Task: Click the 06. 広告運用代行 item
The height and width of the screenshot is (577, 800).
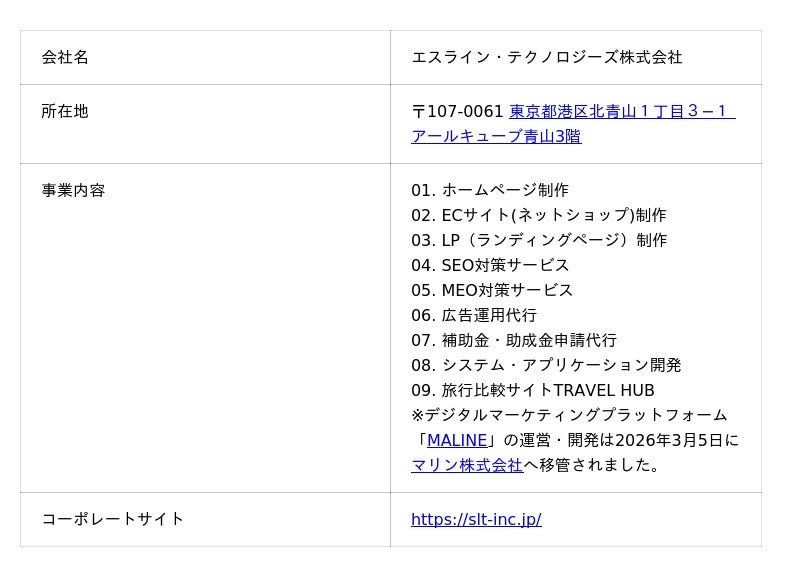Action: [x=474, y=315]
